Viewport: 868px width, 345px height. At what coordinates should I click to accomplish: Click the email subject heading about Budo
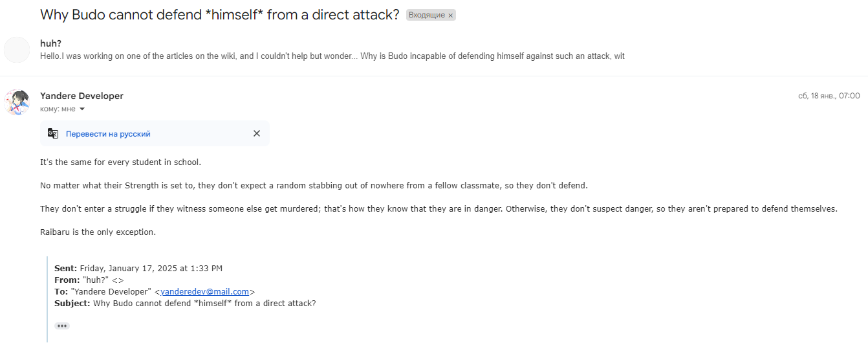point(220,15)
